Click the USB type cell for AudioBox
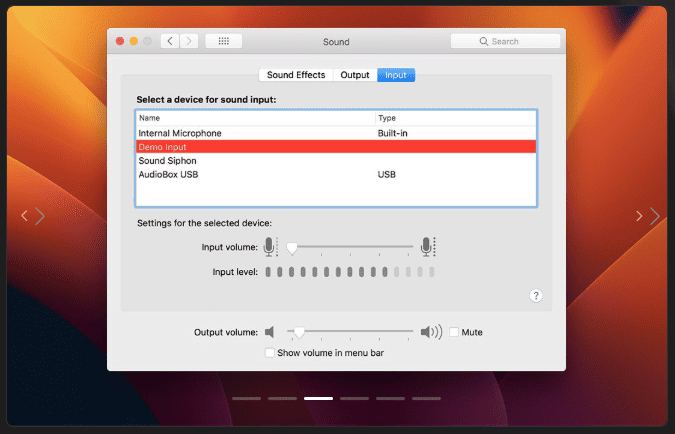Image resolution: width=675 pixels, height=434 pixels. (x=387, y=174)
